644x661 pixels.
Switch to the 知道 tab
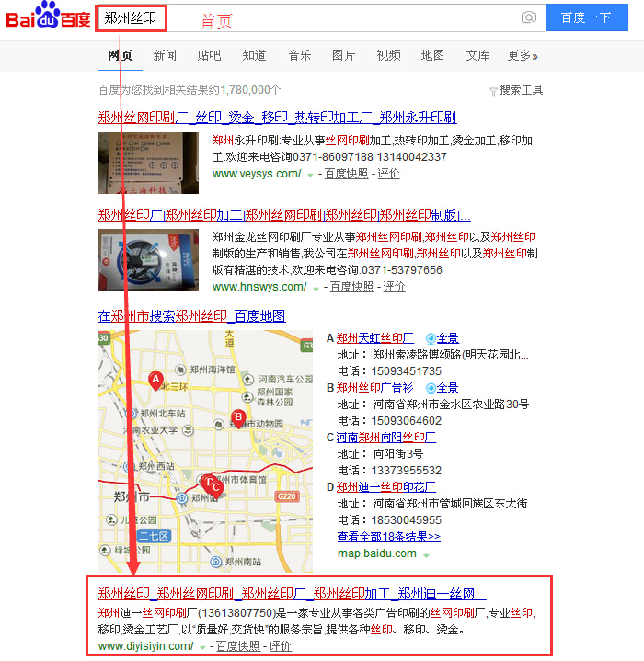click(x=254, y=56)
